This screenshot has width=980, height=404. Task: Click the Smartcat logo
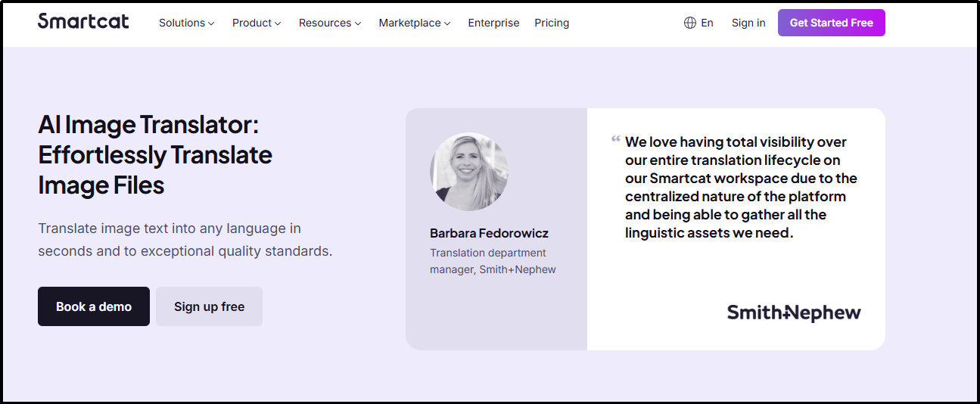point(83,22)
